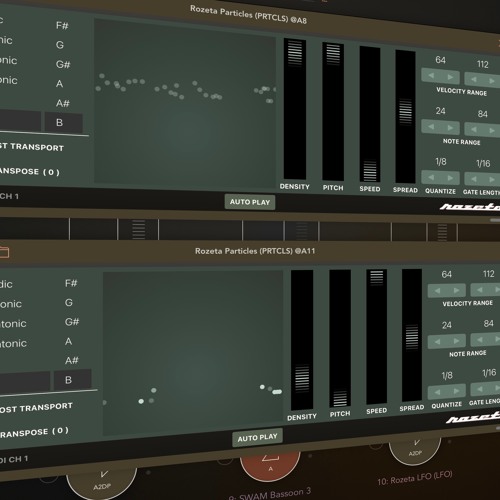Screen dimensions: 500x500
Task: Adjust the Spread slider in the A11 window
Action: pyautogui.click(x=412, y=335)
